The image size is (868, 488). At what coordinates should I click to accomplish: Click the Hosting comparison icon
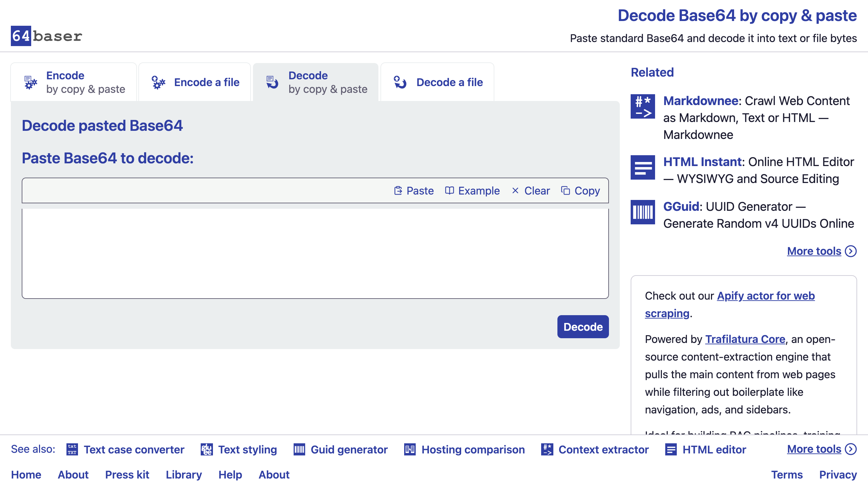[x=410, y=449]
